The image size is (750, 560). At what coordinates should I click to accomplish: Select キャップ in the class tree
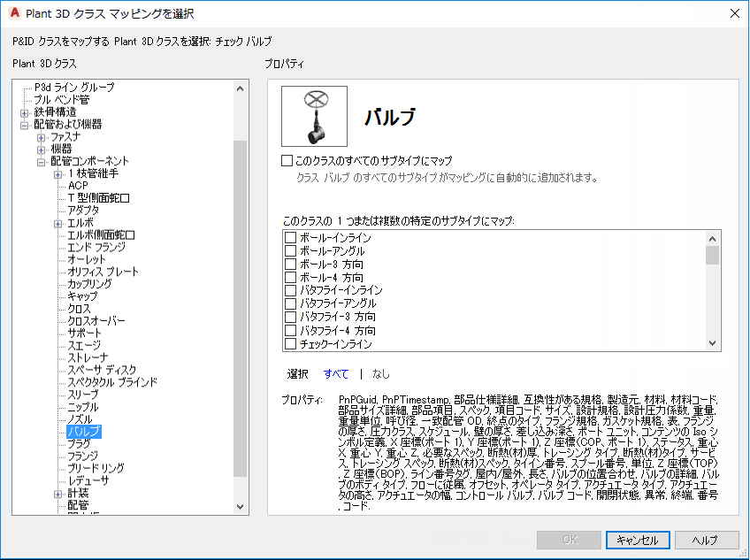[x=82, y=296]
